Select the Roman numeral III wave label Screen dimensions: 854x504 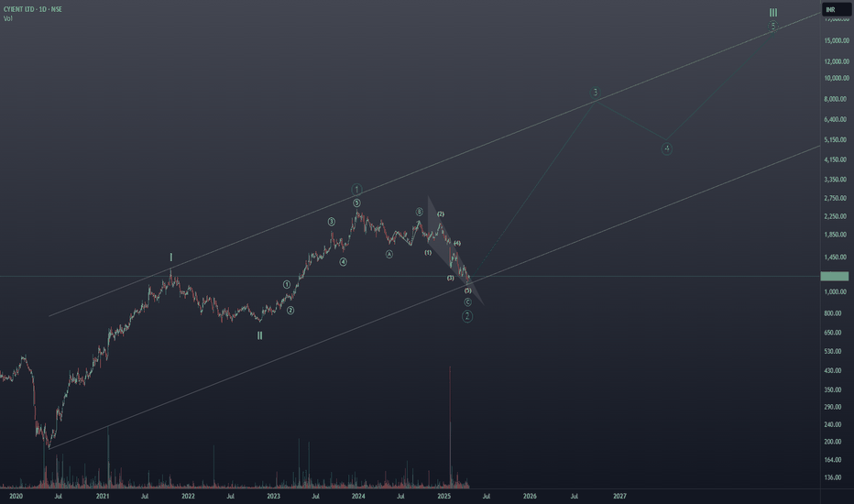click(773, 13)
